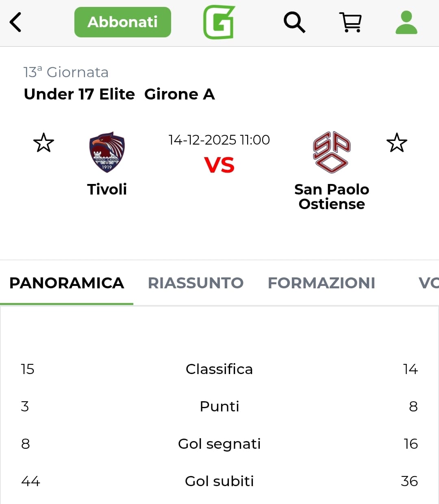This screenshot has width=439, height=504.
Task: Open the partially visible tab after Formazioni
Action: pyautogui.click(x=428, y=283)
